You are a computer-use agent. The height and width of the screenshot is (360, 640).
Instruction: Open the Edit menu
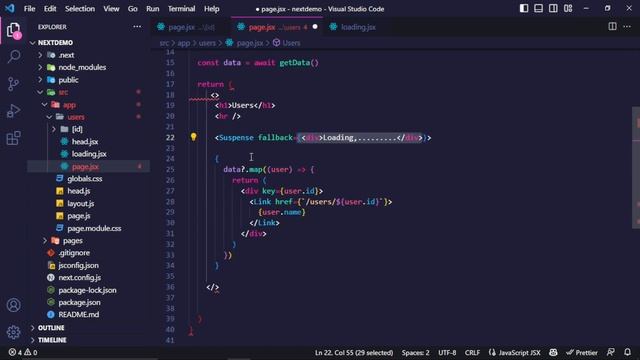click(x=50, y=9)
